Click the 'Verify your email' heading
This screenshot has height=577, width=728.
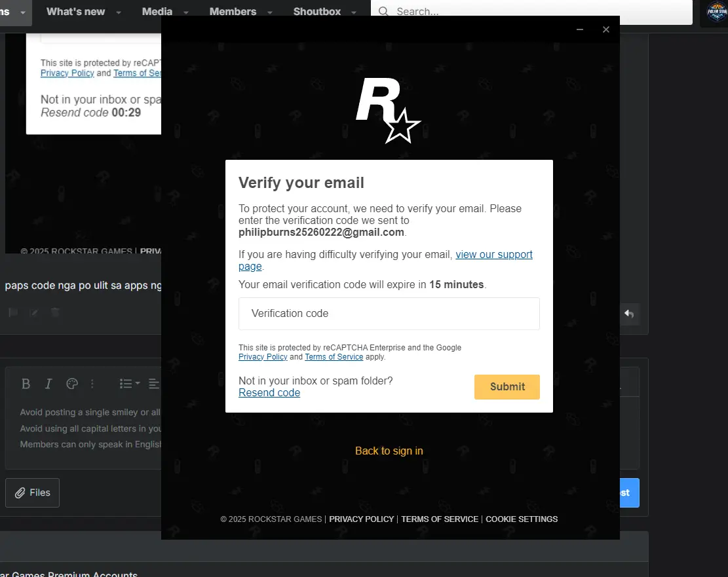click(301, 183)
